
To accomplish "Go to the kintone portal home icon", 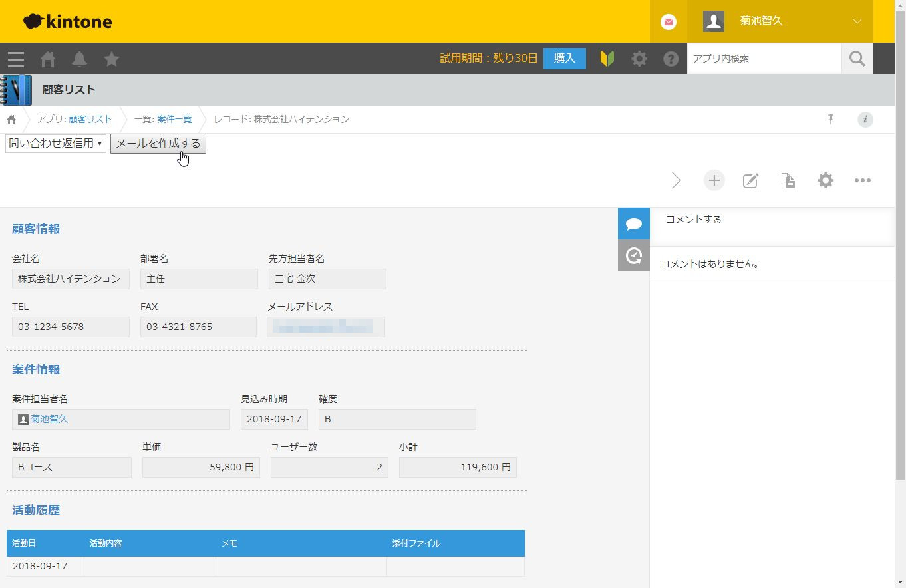I will click(x=48, y=59).
